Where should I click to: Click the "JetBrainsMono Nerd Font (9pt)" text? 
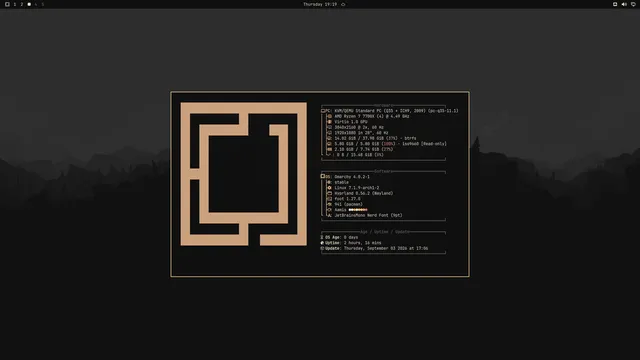pyautogui.click(x=369, y=216)
